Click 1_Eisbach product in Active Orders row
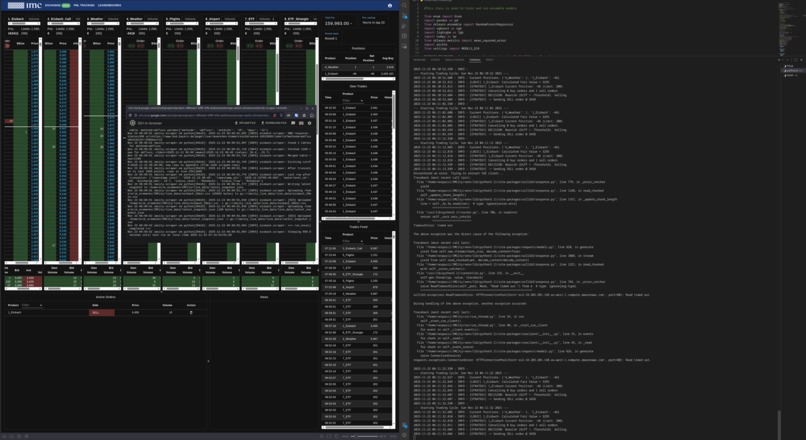Viewport: 806px width, 440px height. click(x=15, y=313)
